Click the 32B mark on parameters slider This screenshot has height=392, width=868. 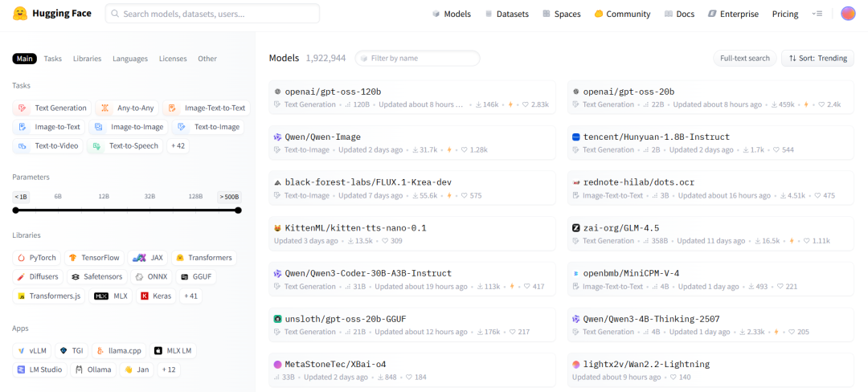pyautogui.click(x=149, y=196)
